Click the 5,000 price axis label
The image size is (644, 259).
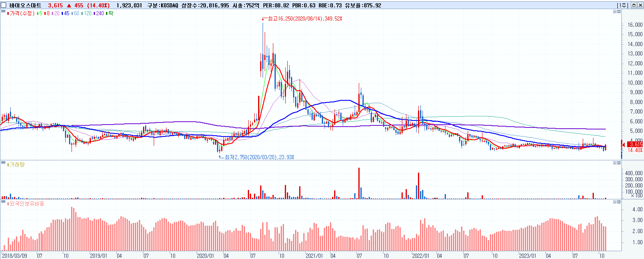pyautogui.click(x=635, y=131)
